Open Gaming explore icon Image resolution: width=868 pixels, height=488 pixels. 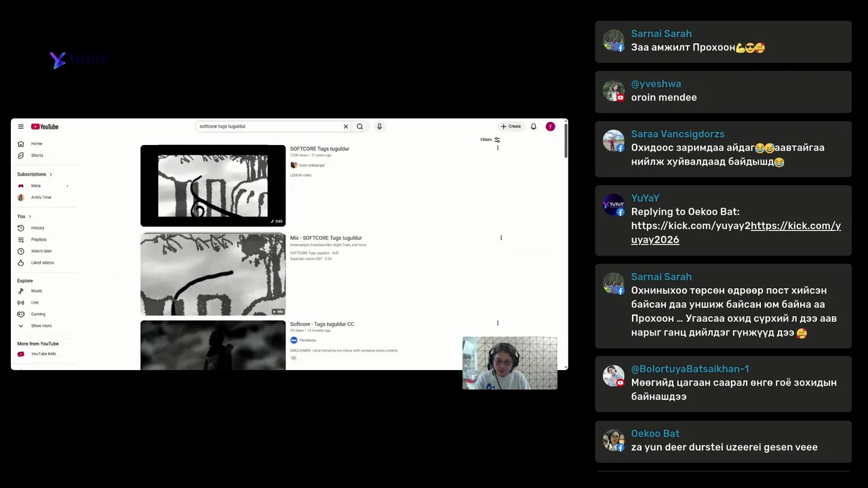[21, 314]
